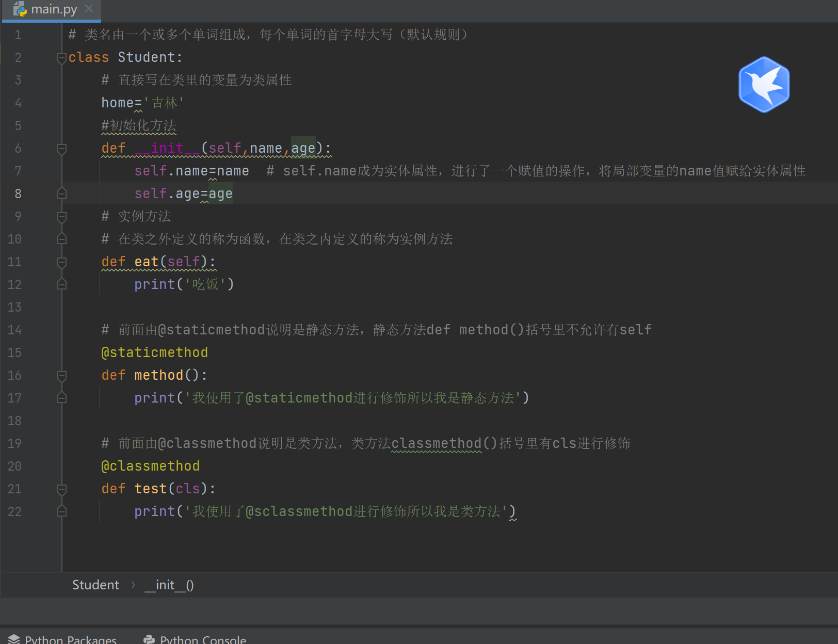Click the self.name=name statement
This screenshot has width=838, height=644.
click(192, 171)
